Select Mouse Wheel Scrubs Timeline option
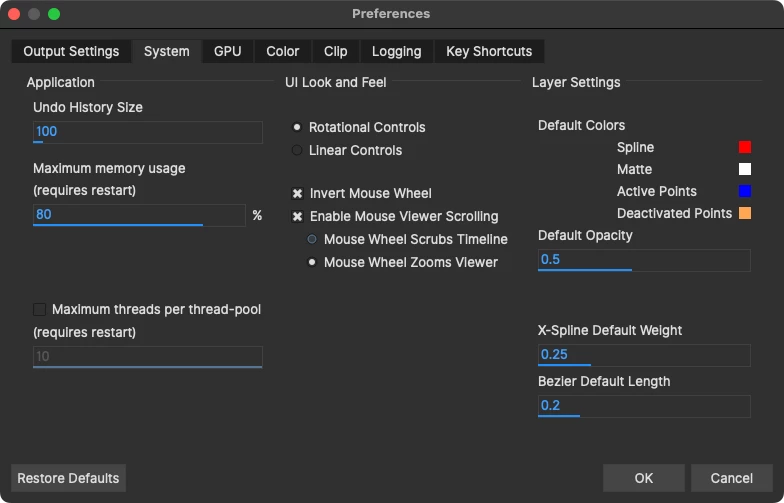This screenshot has height=503, width=784. tap(312, 239)
